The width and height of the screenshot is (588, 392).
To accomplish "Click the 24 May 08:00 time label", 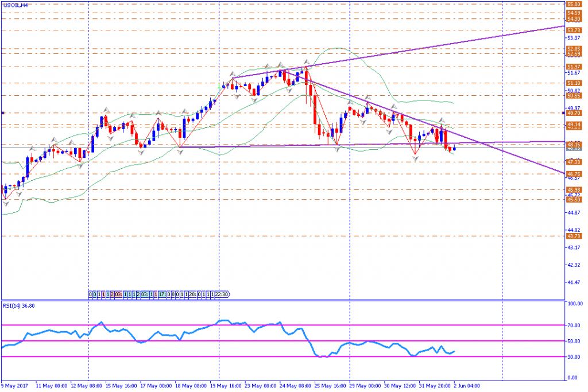I will tap(296, 386).
